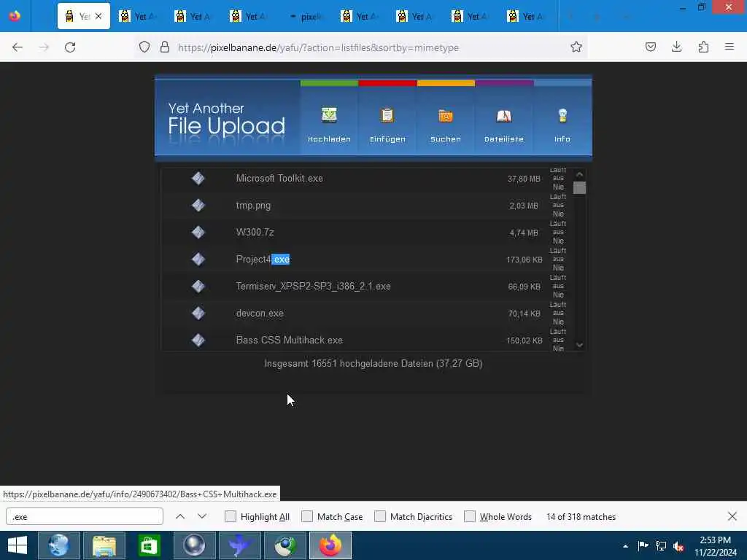Go to previous find match arrow
747x560 pixels.
(180, 517)
